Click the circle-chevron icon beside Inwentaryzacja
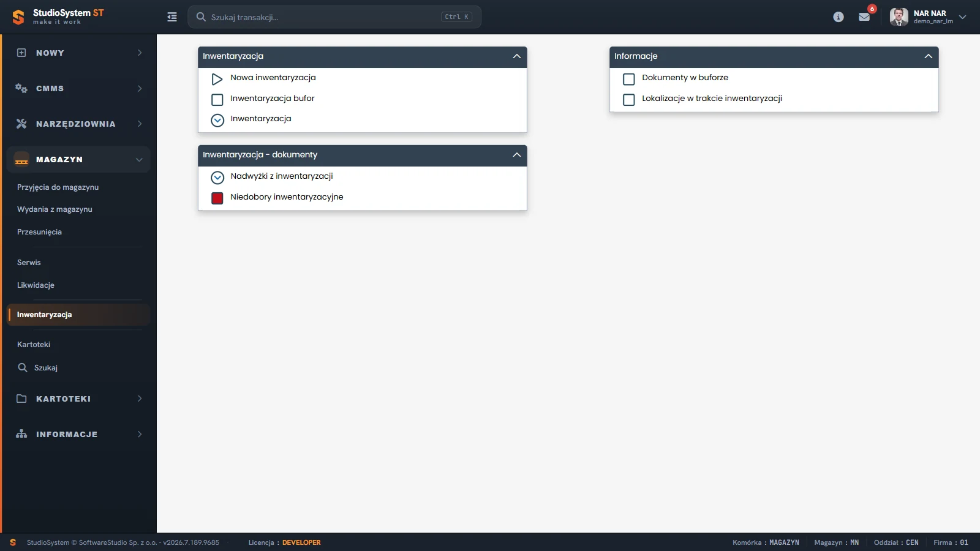 pos(217,121)
